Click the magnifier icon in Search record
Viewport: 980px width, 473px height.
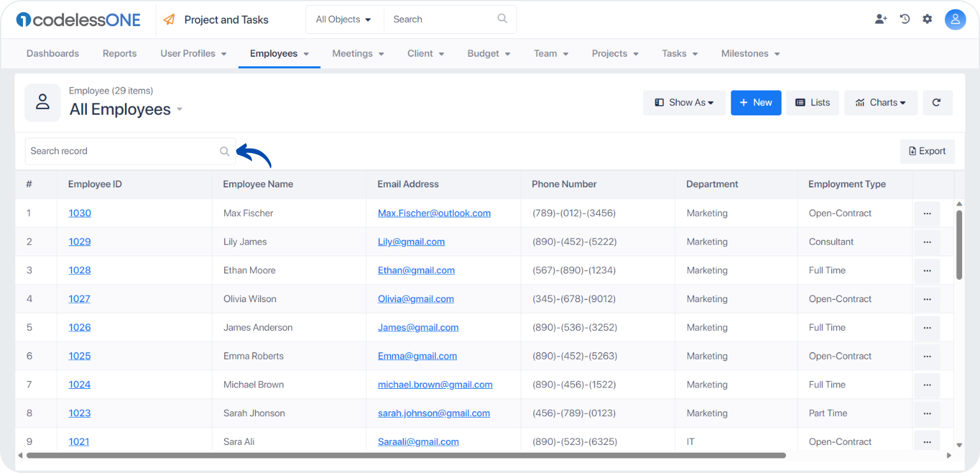(225, 151)
